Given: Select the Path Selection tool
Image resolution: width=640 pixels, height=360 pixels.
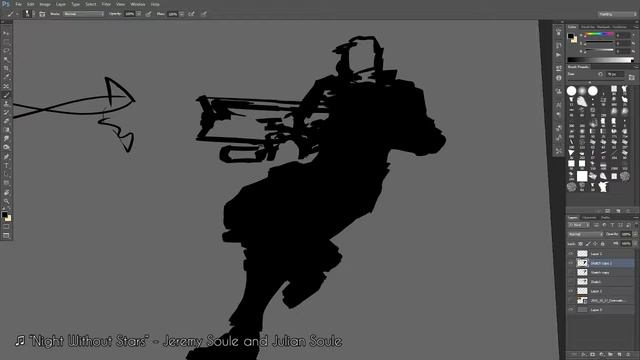Looking at the screenshot, I should (6, 174).
